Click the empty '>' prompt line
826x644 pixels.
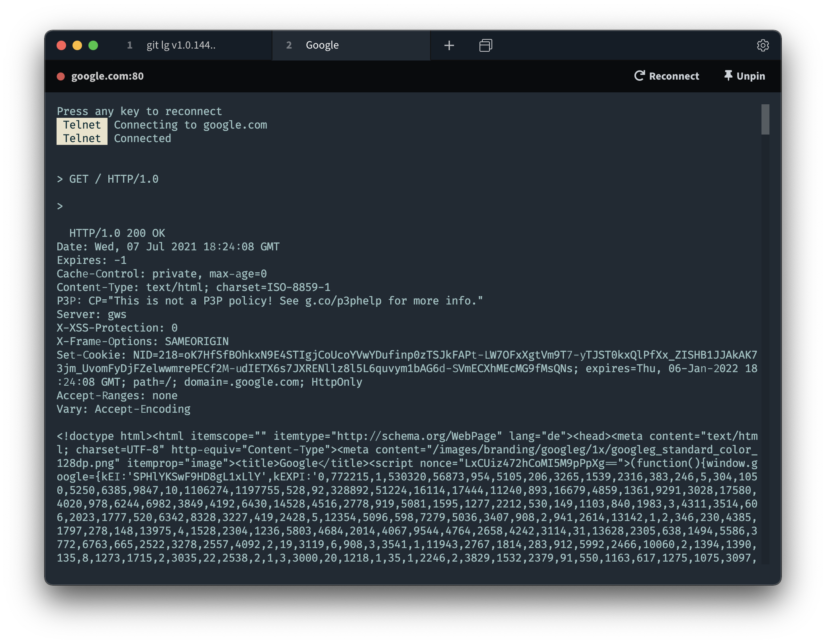pos(60,206)
